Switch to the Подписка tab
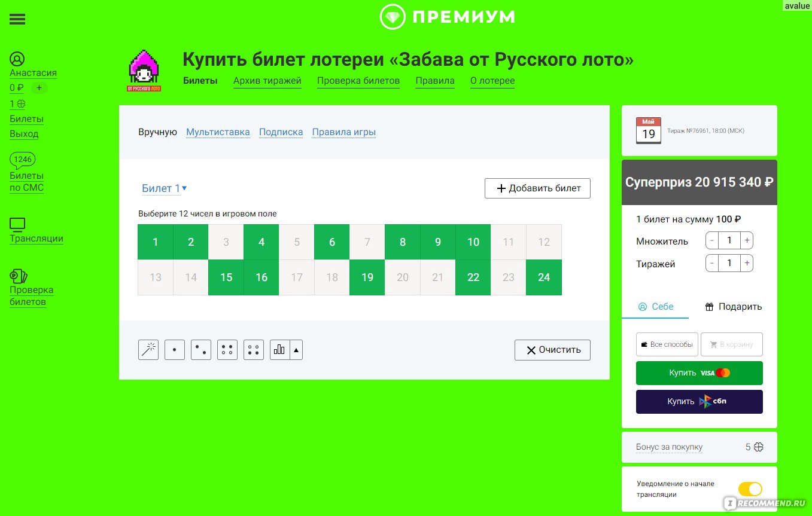The width and height of the screenshot is (812, 516). [x=281, y=132]
